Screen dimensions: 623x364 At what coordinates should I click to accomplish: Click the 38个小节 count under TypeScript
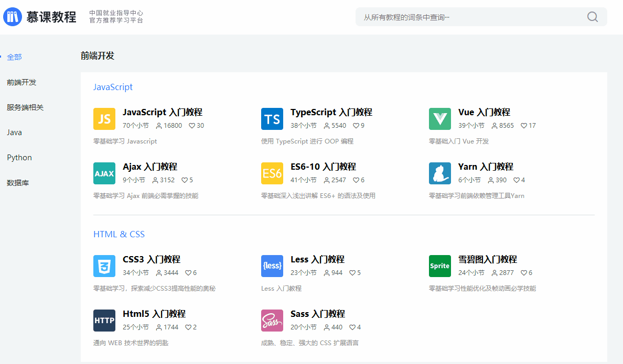click(x=303, y=126)
